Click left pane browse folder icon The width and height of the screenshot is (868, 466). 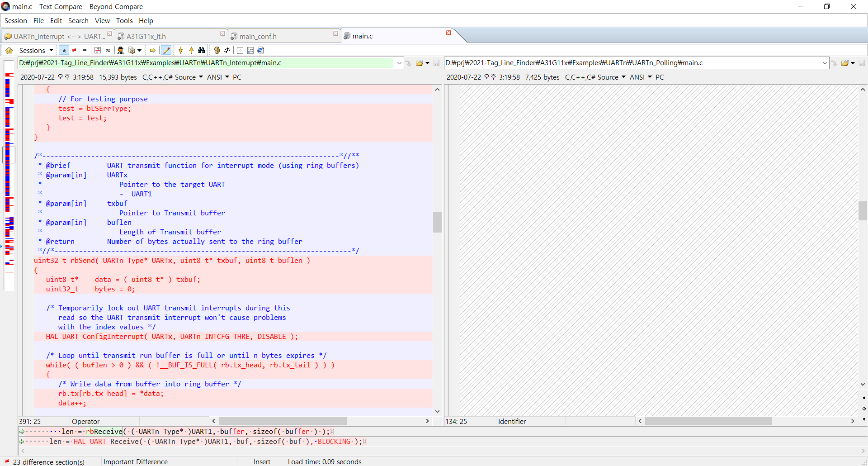click(x=420, y=63)
